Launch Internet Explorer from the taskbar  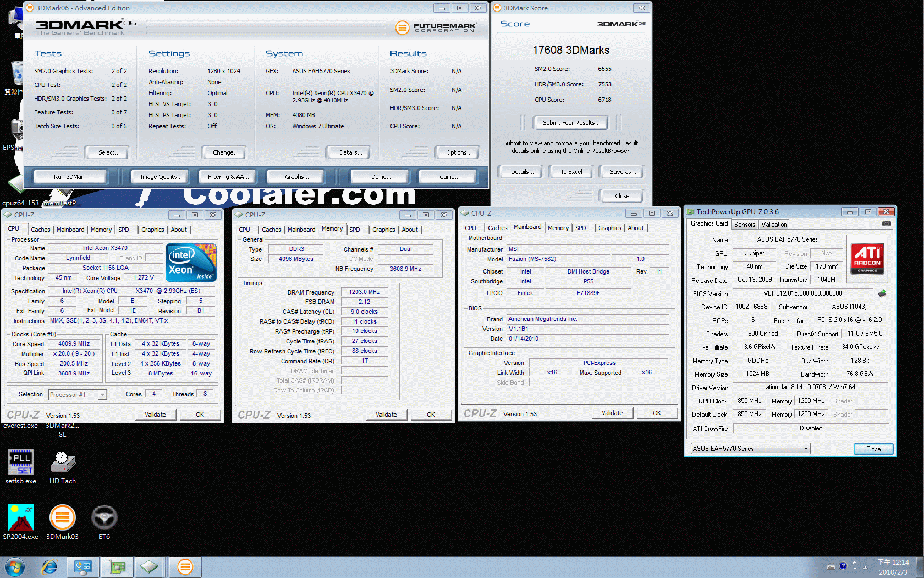pos(50,566)
